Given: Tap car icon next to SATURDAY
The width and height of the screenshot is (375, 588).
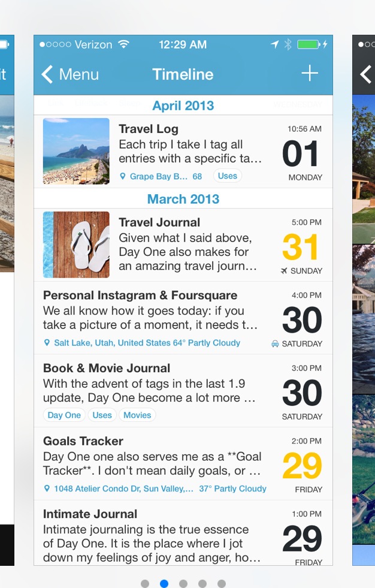Looking at the screenshot, I should (x=275, y=343).
